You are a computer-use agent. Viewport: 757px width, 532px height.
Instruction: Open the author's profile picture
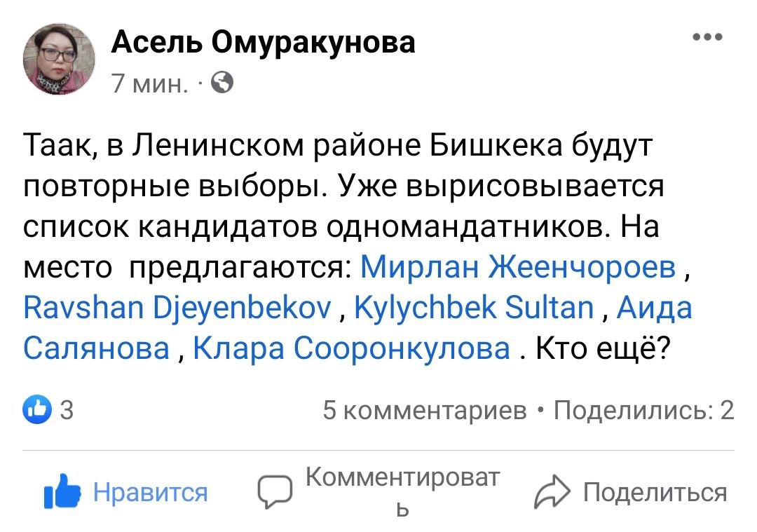point(59,58)
